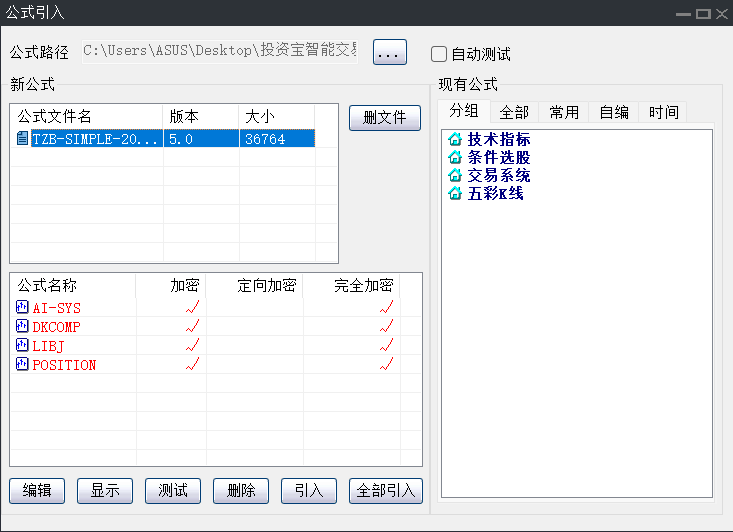Click the 公式路径 input field
Screen dimensions: 733x532
[219, 52]
